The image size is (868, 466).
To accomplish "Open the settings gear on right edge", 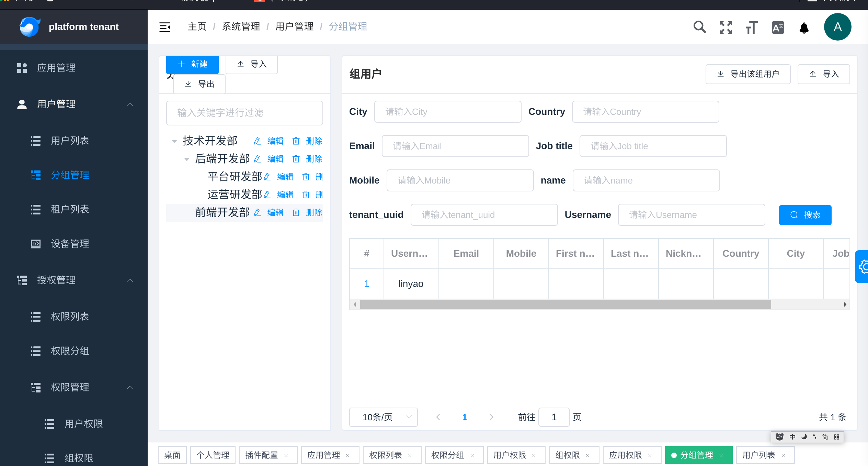I will point(864,267).
